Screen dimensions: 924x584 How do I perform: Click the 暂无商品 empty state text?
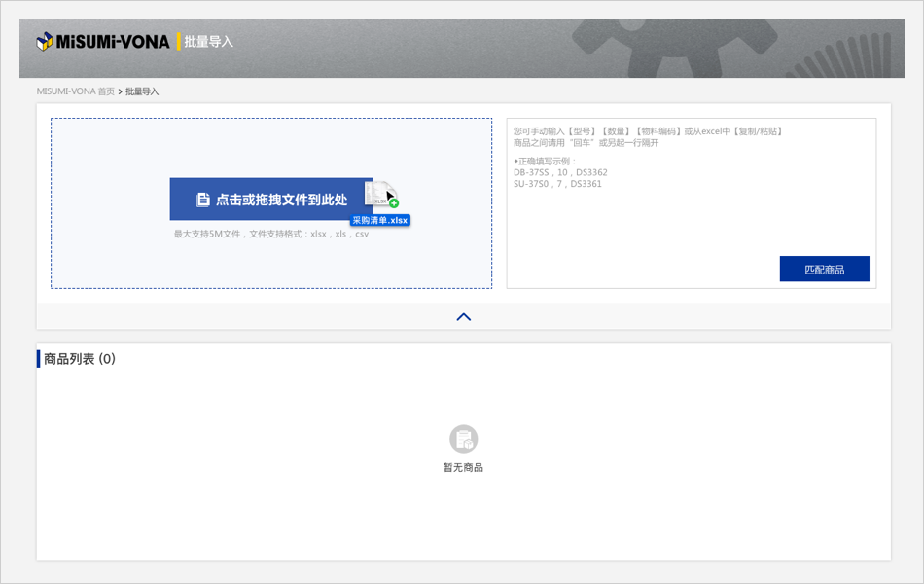[x=463, y=468]
